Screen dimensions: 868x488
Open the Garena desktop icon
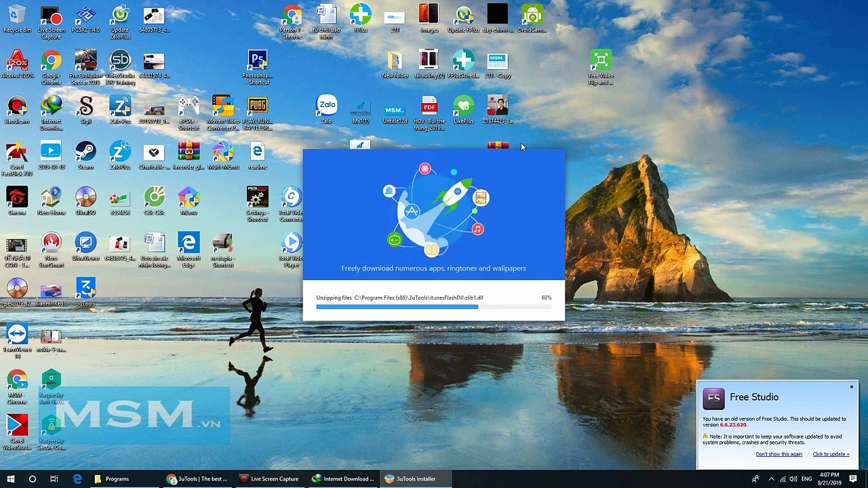(x=17, y=201)
